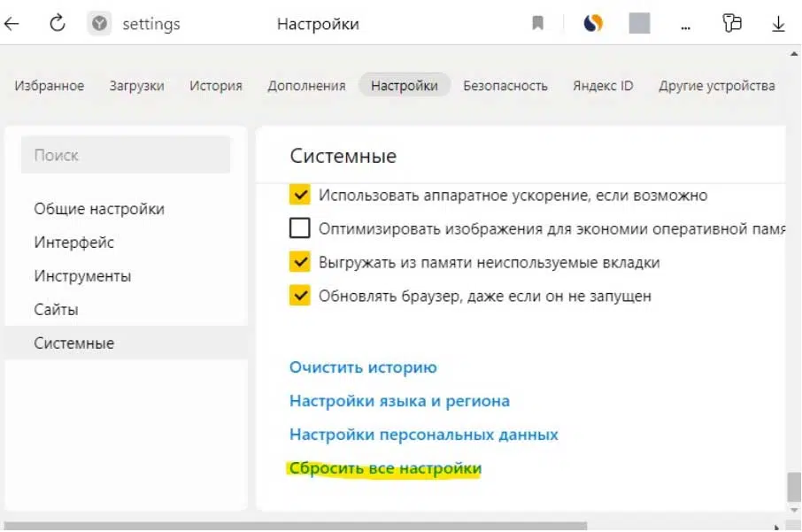The height and width of the screenshot is (532, 802).
Task: Click the Yandex logo icon in address bar
Action: coord(99,24)
